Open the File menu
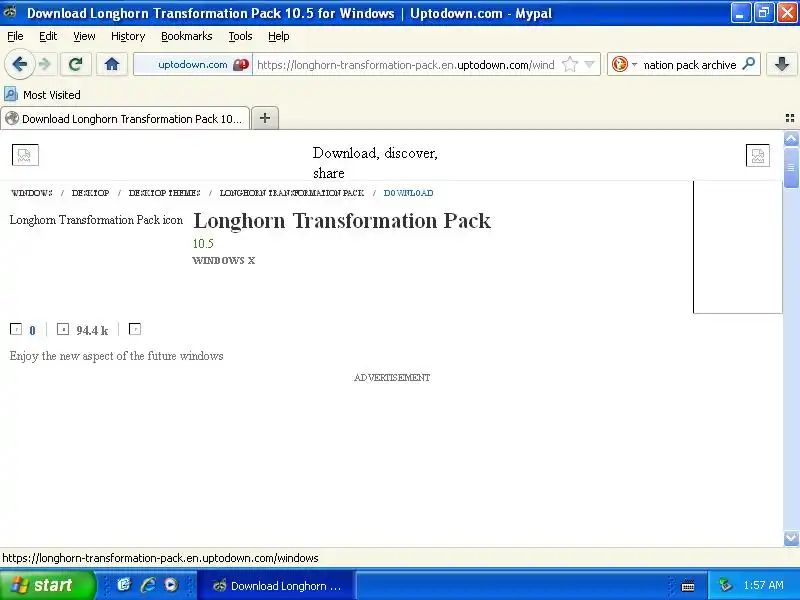 15,36
